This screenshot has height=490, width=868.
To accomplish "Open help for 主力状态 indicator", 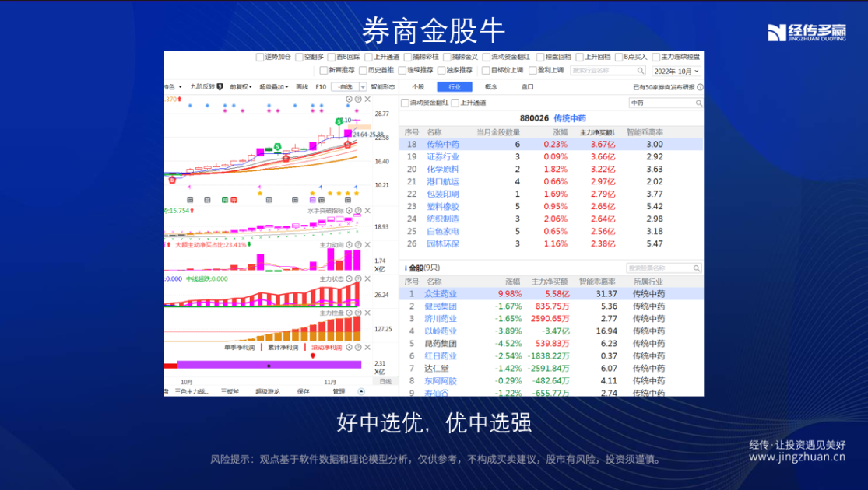I will point(358,278).
